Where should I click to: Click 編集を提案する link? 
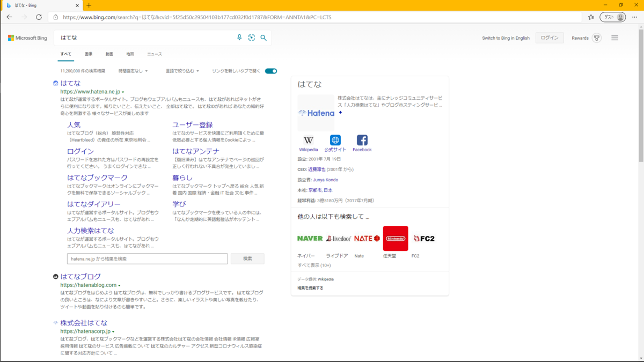[x=310, y=288]
